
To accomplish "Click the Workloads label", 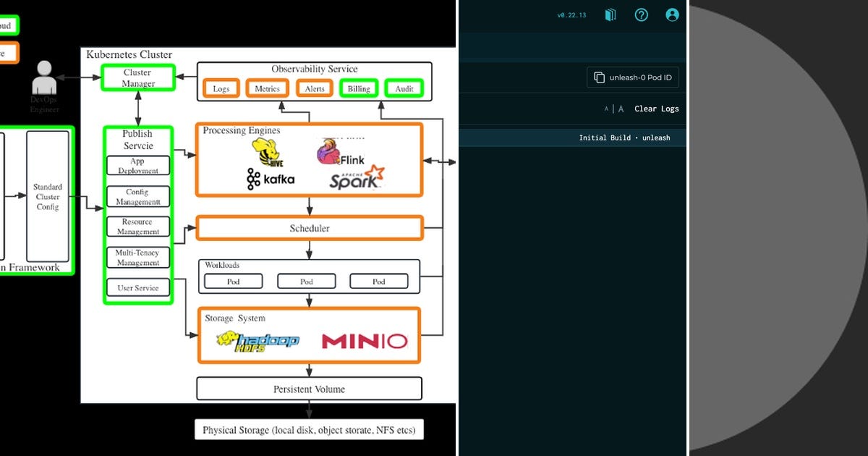I will tap(221, 266).
